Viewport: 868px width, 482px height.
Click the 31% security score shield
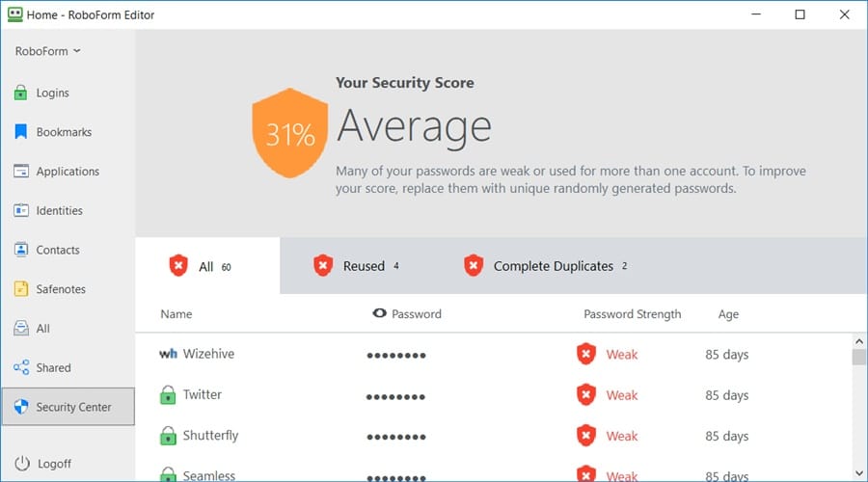pos(290,136)
